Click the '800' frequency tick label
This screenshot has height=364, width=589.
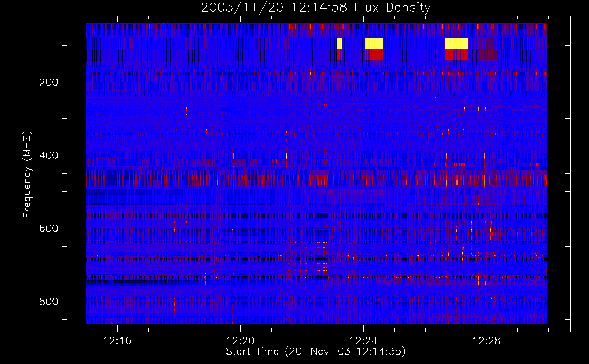[x=49, y=301]
